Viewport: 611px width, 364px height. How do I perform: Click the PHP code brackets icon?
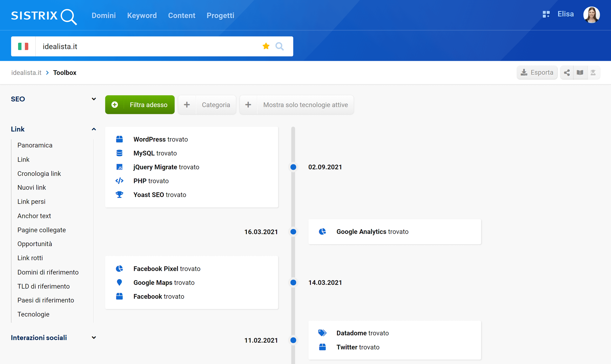pos(120,181)
